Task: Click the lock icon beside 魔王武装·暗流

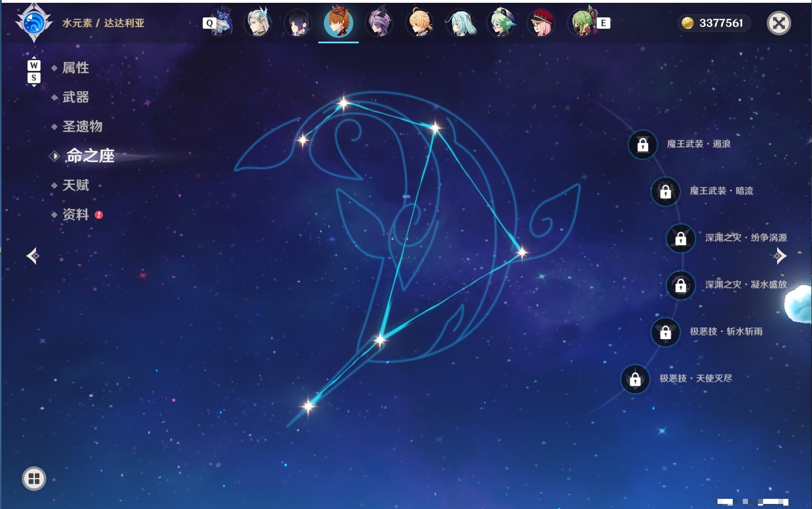Action: [x=665, y=191]
